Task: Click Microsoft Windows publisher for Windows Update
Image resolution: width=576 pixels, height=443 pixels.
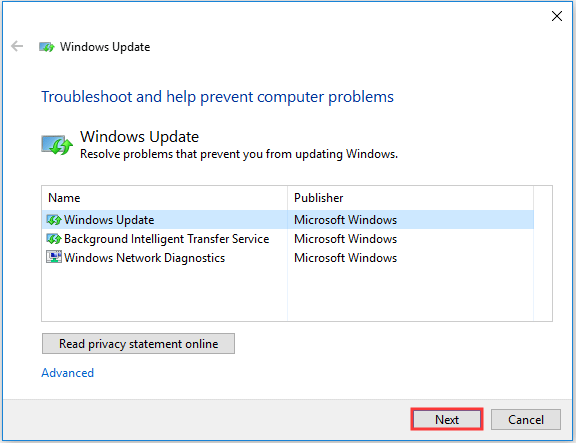Action: tap(345, 220)
